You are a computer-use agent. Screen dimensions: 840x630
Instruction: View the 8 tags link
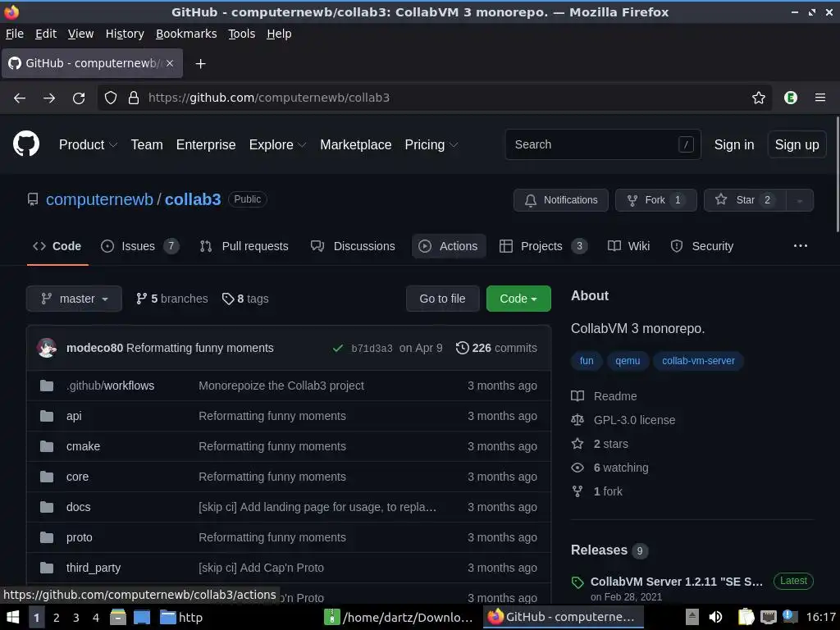[245, 299]
